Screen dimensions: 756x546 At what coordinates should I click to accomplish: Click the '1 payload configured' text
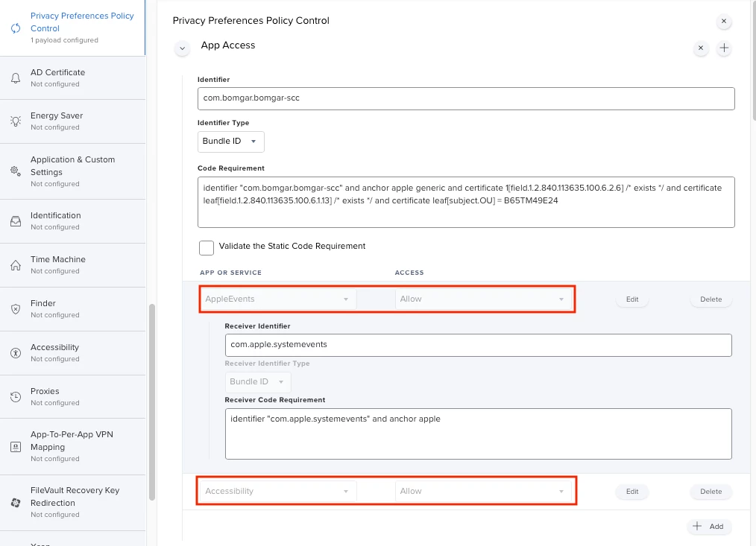tap(64, 40)
